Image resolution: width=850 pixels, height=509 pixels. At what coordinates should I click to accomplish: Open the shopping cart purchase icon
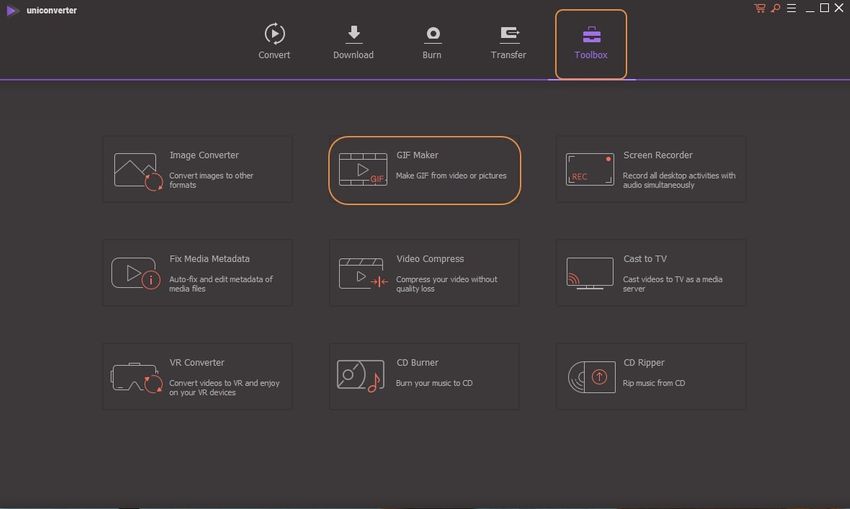coord(760,8)
